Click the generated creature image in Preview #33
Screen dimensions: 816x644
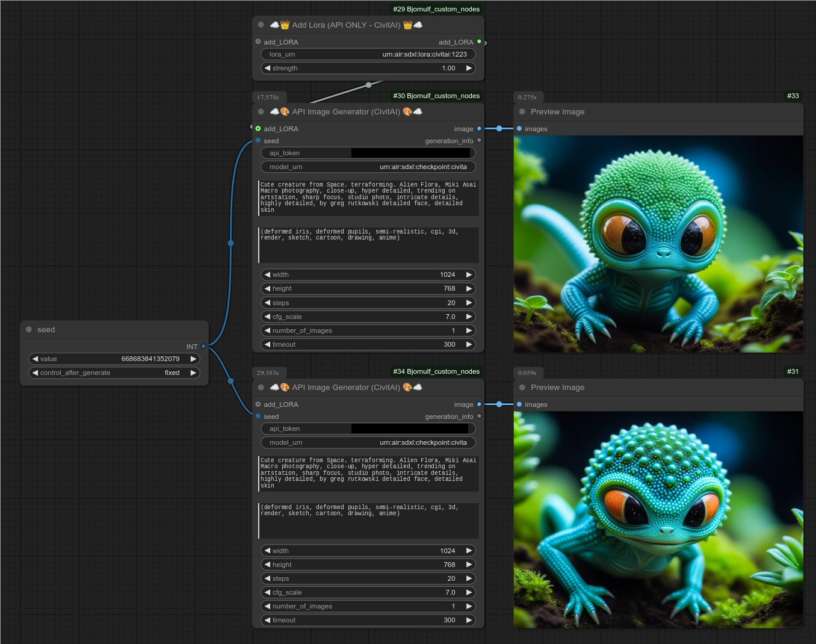click(x=658, y=244)
